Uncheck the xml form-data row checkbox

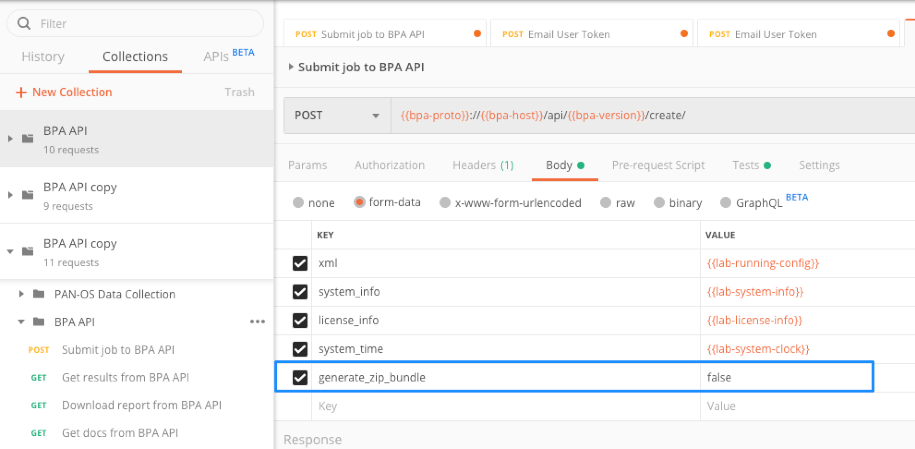point(300,263)
